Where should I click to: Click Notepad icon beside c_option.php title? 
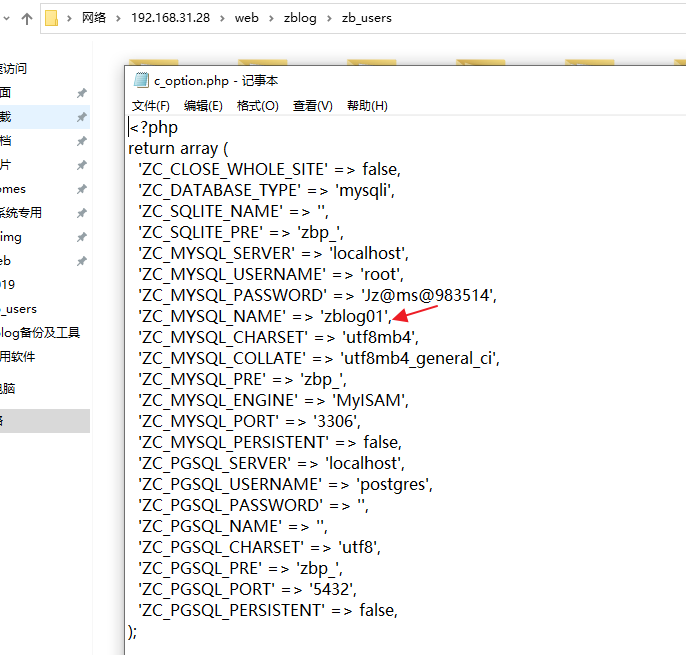pyautogui.click(x=141, y=80)
